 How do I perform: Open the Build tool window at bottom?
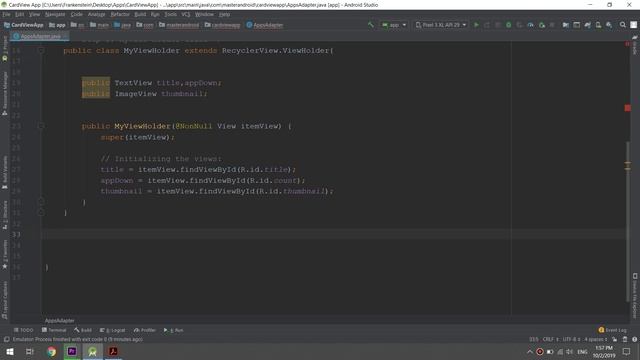pyautogui.click(x=83, y=330)
